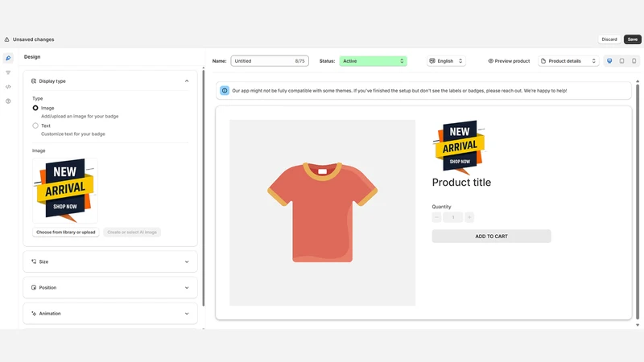Click the Animation section icon
644x362 pixels.
click(34, 313)
